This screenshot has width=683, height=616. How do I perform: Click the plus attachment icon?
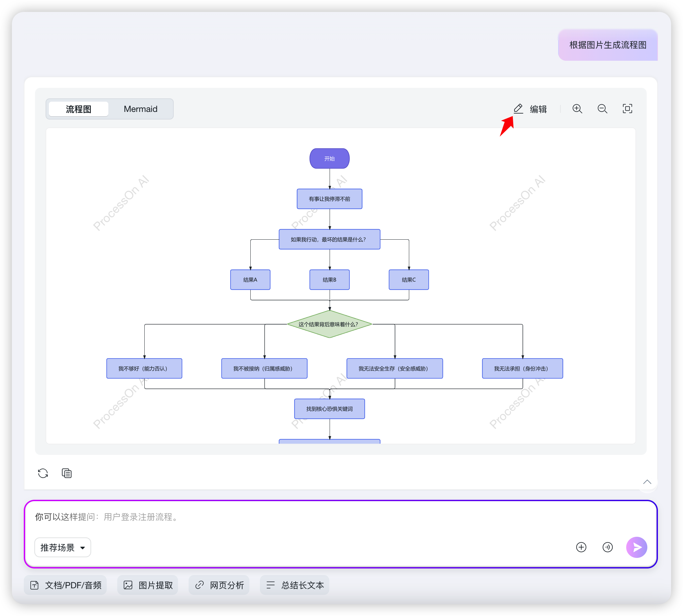[581, 547]
